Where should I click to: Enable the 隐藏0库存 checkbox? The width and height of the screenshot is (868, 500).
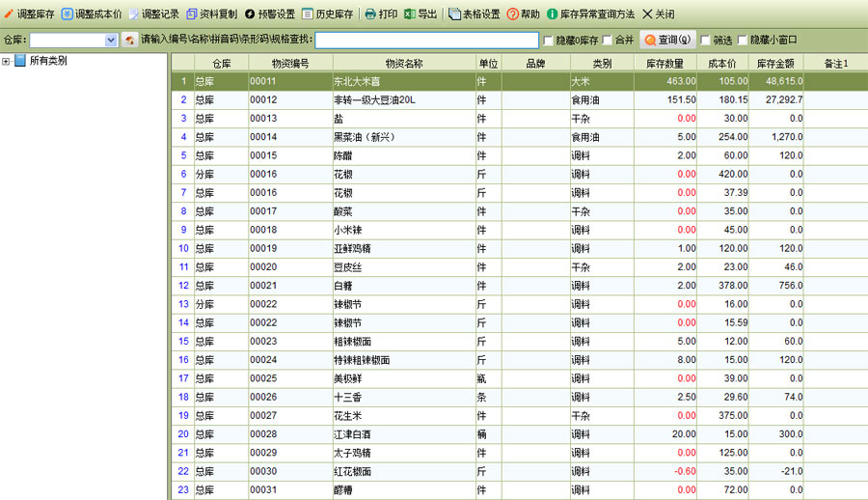pyautogui.click(x=549, y=41)
